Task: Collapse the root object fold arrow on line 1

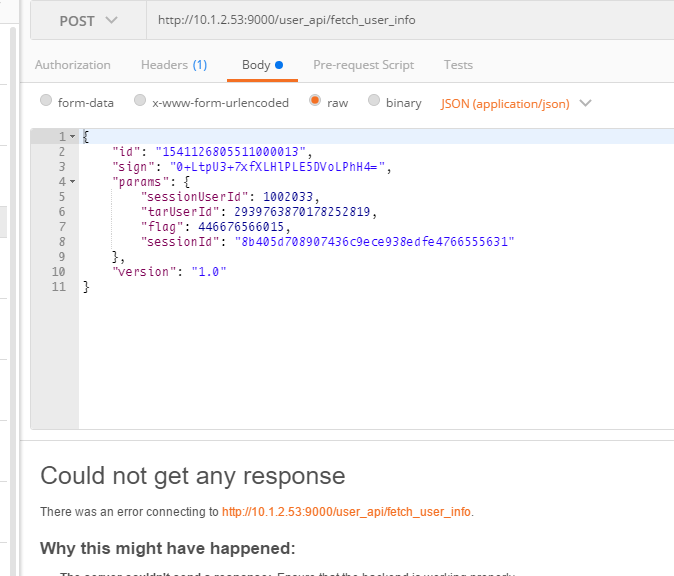Action: (72, 137)
